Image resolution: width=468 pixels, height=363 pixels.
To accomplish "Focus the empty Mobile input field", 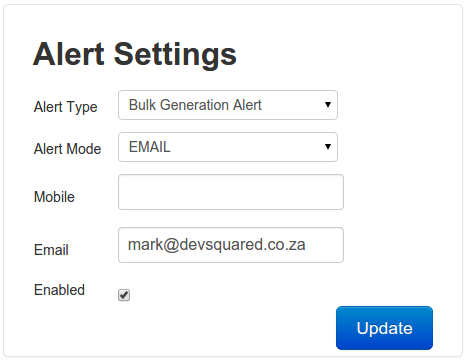I will 231,192.
